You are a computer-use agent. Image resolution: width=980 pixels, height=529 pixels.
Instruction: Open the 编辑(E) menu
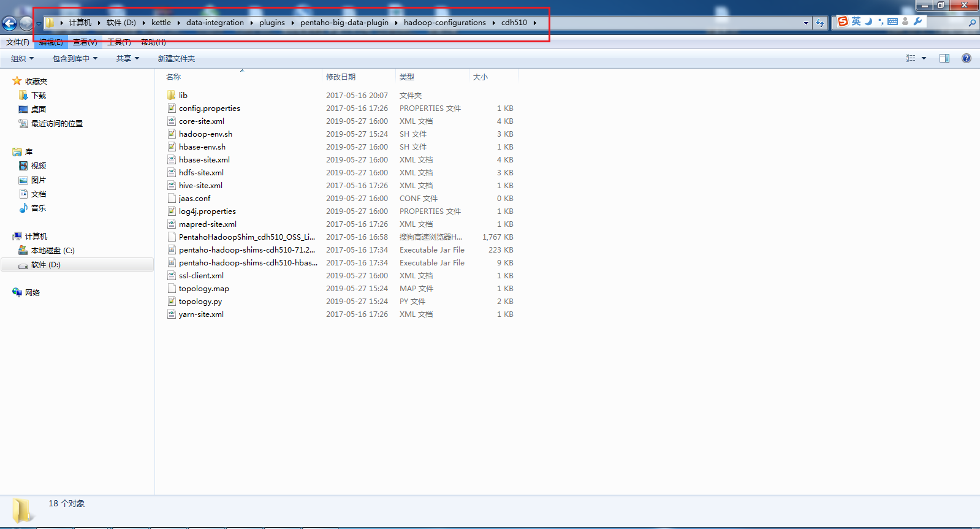tap(51, 42)
